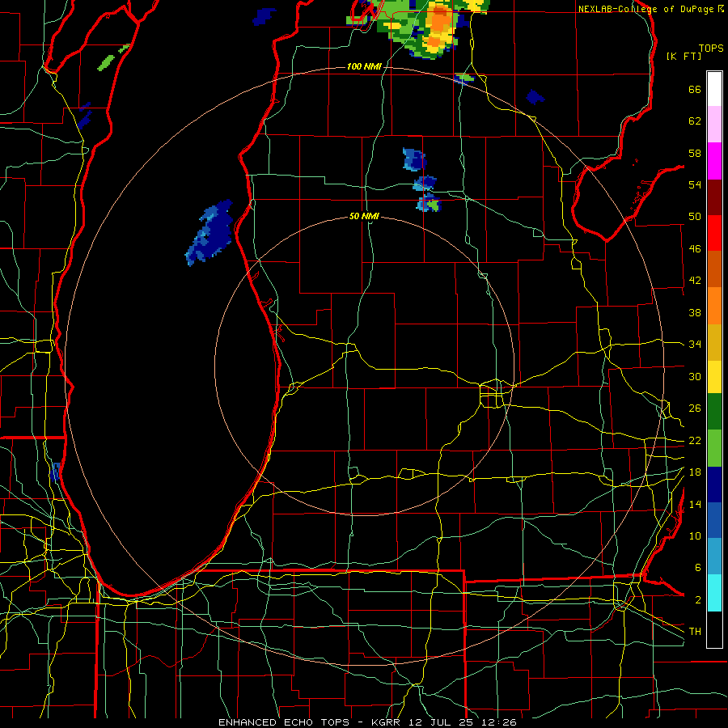Screen dimensions: 728x728
Task: Click the navy legend band above 18
Action: click(x=714, y=485)
